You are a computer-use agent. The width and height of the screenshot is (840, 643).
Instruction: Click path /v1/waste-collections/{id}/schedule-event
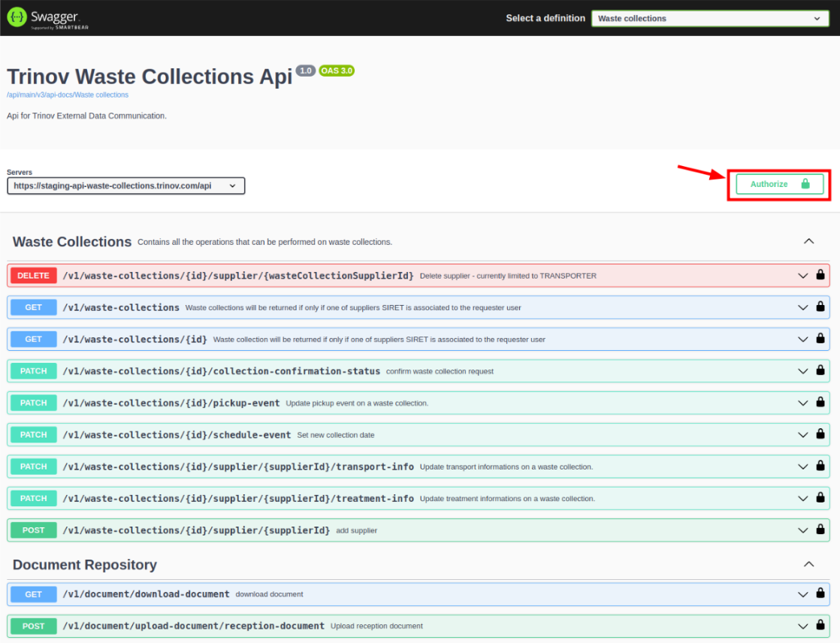tap(177, 435)
